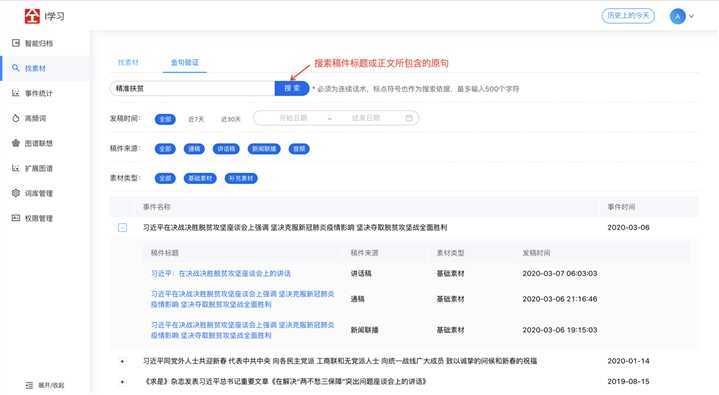Click timestamp 2020-03-06 21:16:46
Screen dimensions: 719x395
[x=560, y=299]
